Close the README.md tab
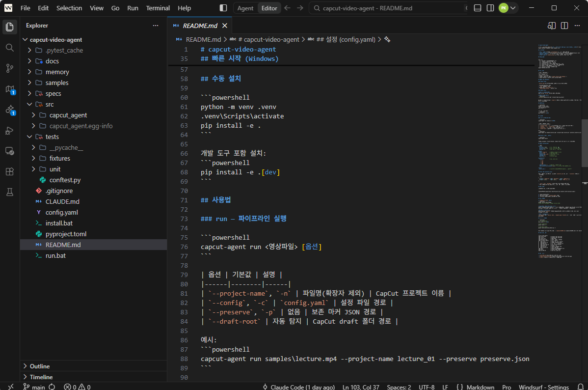Viewport: 588px width, 390px height. [x=225, y=26]
